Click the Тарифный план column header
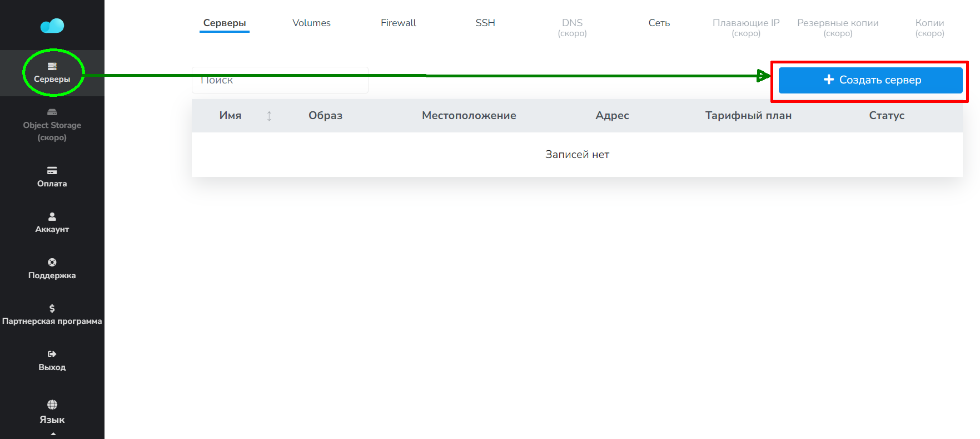The image size is (980, 439). pyautogui.click(x=749, y=116)
